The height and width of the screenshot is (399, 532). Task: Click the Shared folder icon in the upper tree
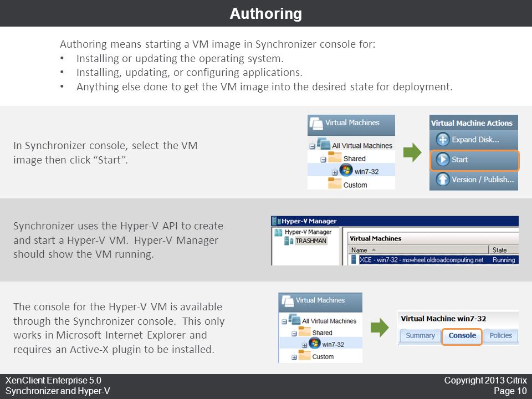(x=335, y=157)
